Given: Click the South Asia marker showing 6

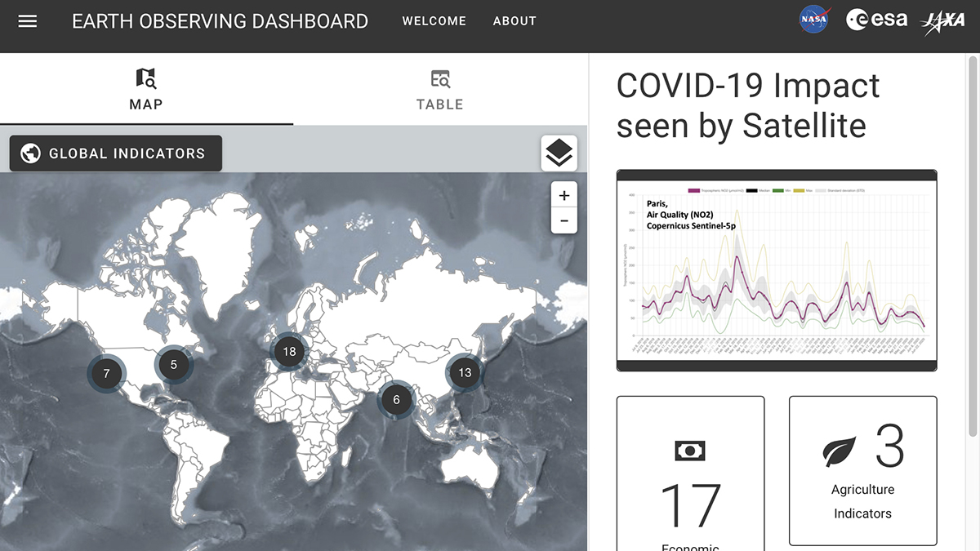Looking at the screenshot, I should pos(396,400).
